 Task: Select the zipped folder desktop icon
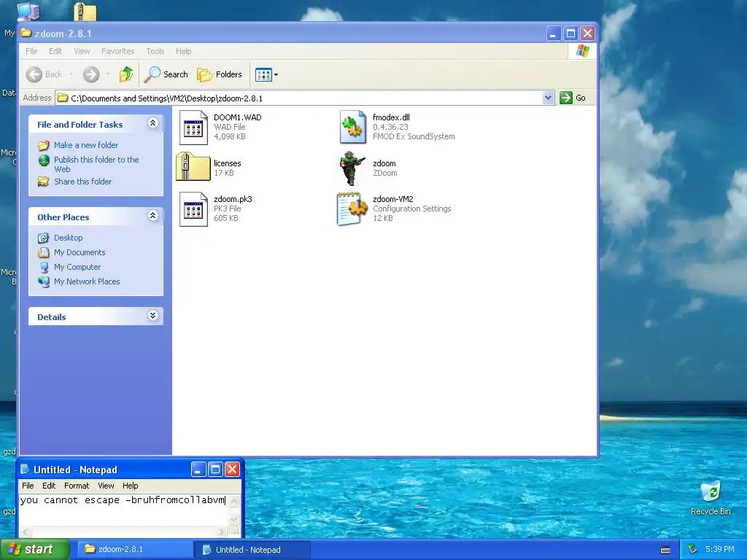pos(85,12)
